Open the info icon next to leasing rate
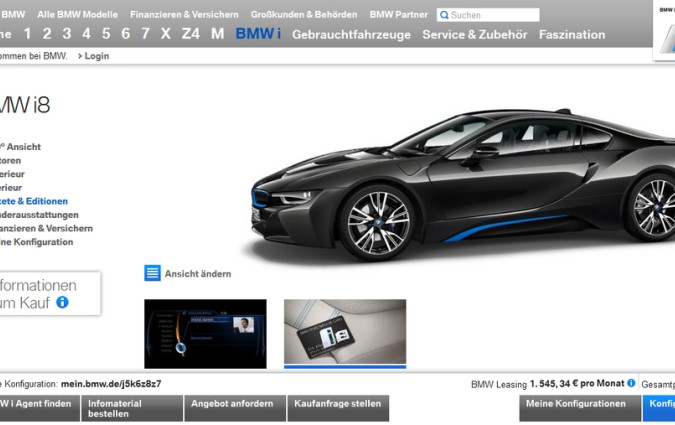The image size is (675, 425). point(631,383)
